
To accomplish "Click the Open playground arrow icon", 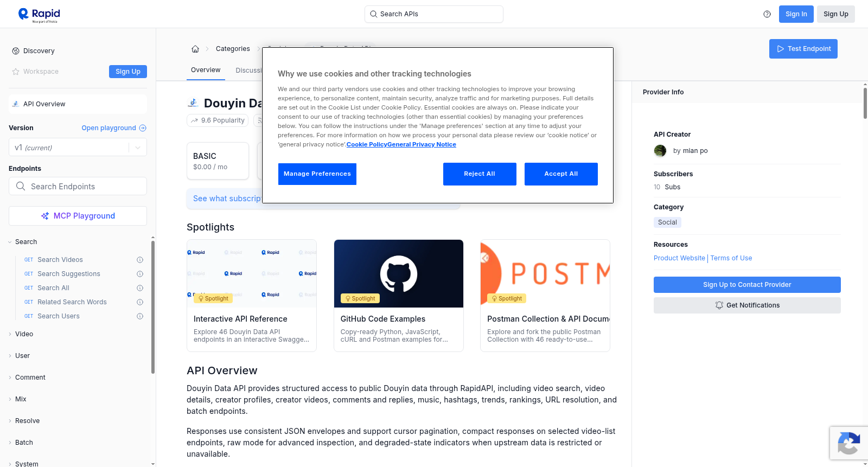I will pyautogui.click(x=143, y=128).
